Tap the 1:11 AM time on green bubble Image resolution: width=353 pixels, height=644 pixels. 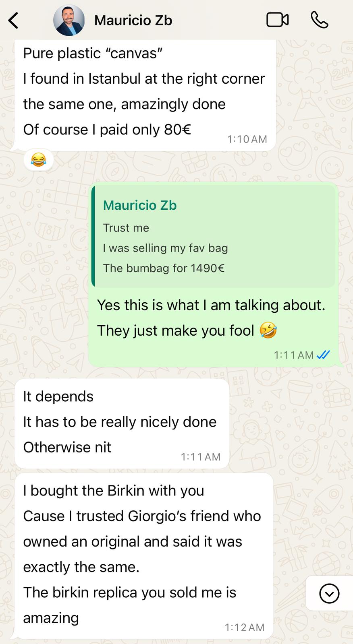point(293,355)
